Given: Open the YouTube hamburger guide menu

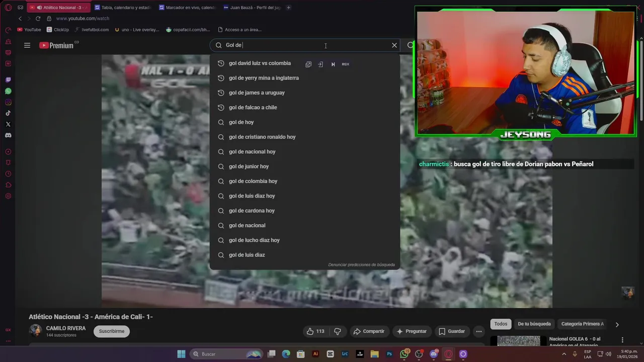Looking at the screenshot, I should pos(27,45).
